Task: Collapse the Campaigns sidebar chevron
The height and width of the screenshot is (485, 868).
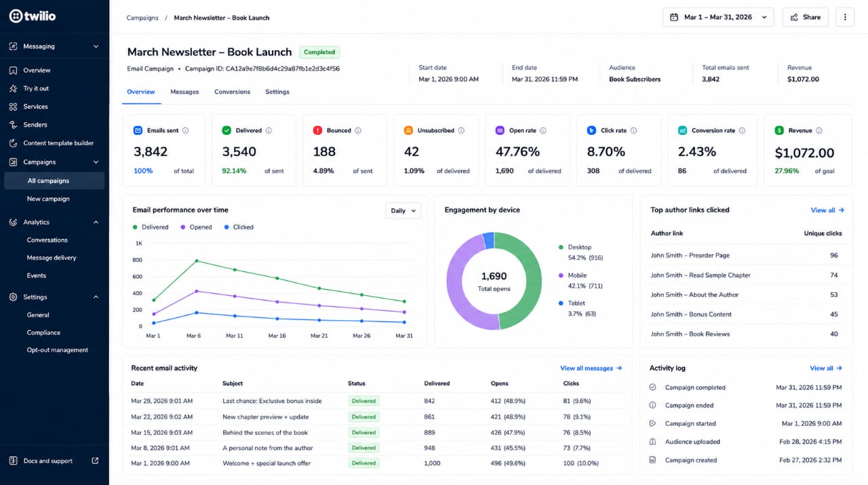Action: 96,162
